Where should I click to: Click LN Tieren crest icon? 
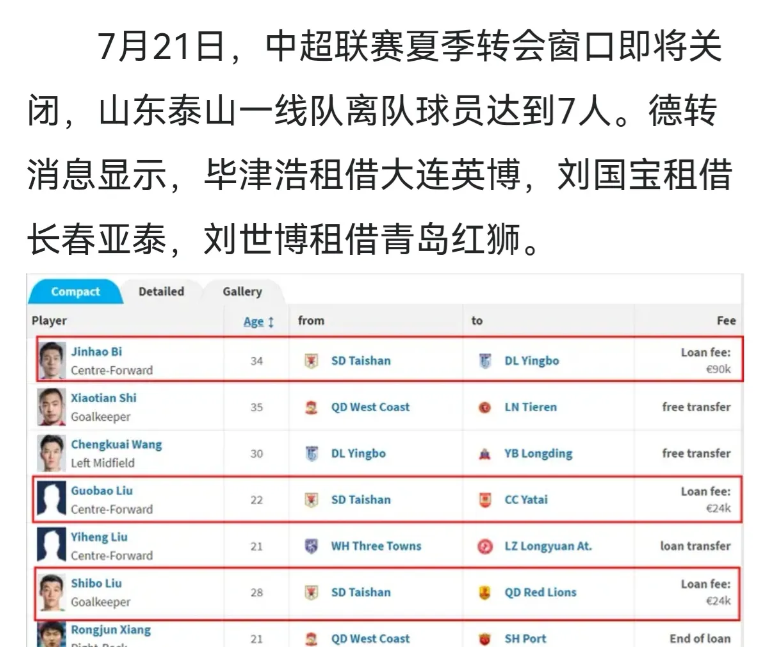pyautogui.click(x=484, y=407)
